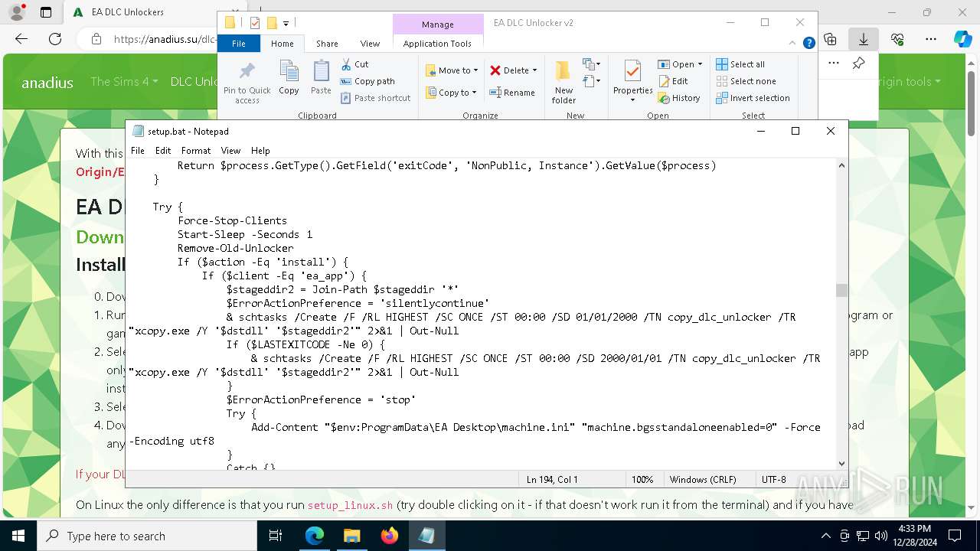The image size is (980, 551).
Task: Click Select all in the ribbon
Action: 740,64
